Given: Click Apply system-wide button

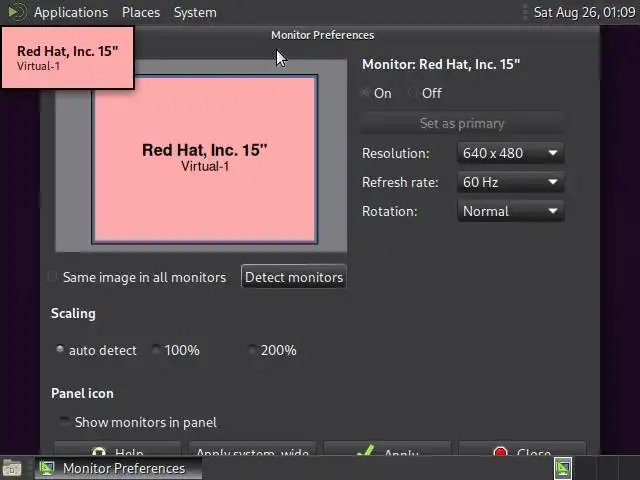Looking at the screenshot, I should pyautogui.click(x=253, y=448).
